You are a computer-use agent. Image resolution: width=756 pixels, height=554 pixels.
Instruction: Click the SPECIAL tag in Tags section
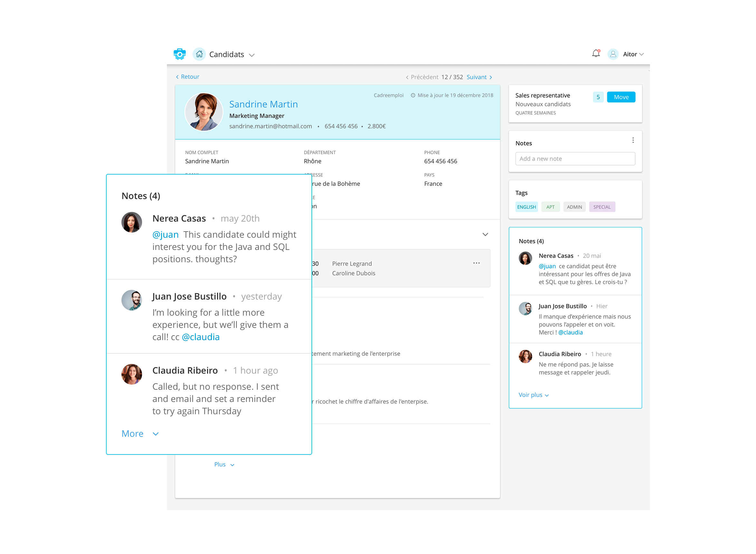click(x=602, y=206)
